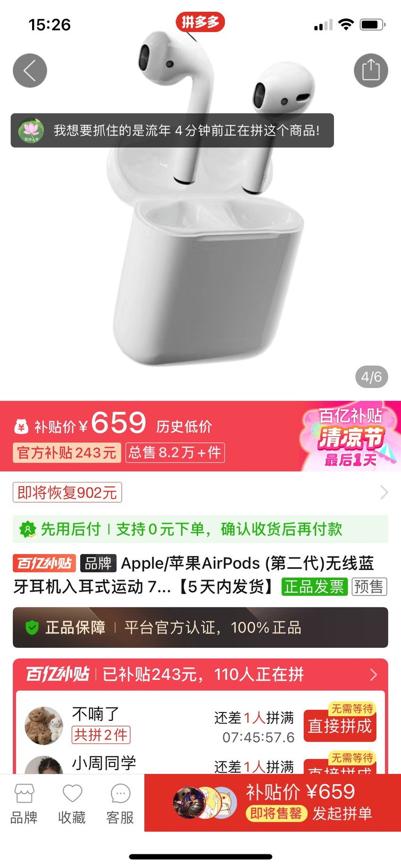Viewport: 401px width, 868px height.
Task: Tap the 4/6 image page indicator
Action: click(x=371, y=377)
